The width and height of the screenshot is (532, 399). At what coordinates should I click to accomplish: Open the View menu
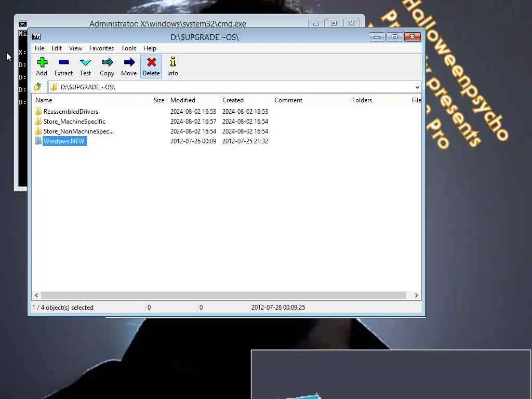(75, 48)
